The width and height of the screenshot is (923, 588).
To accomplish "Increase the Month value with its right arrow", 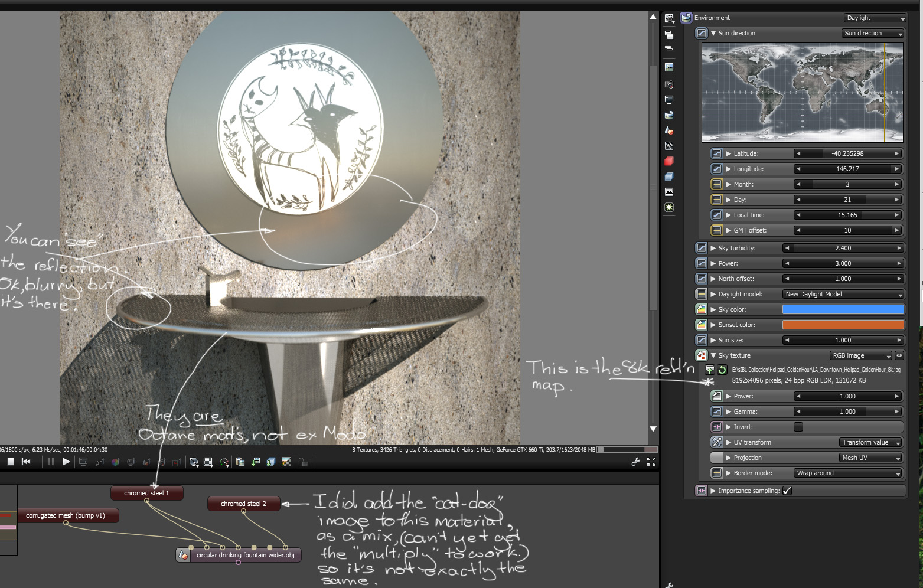I will pyautogui.click(x=897, y=184).
